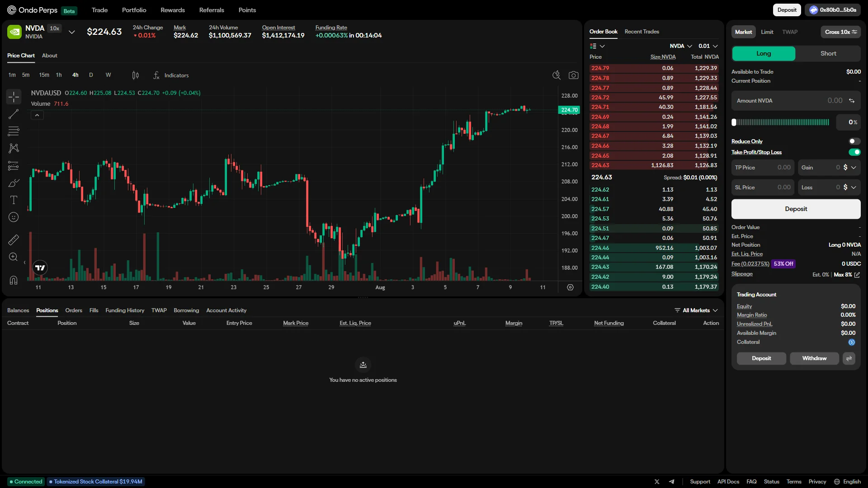The image size is (868, 488).
Task: Open the Fibonacci retracement tool
Action: tap(14, 131)
